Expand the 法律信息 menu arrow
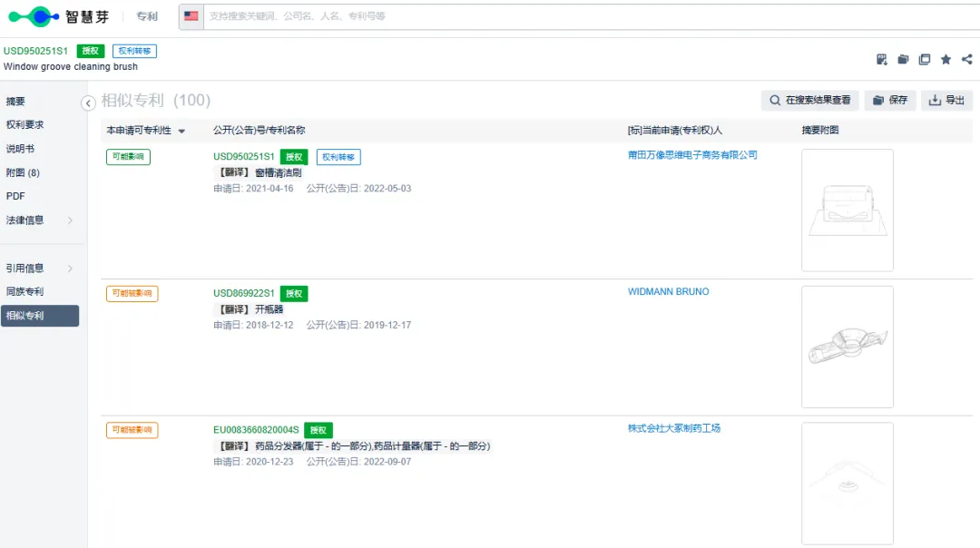 tap(70, 220)
